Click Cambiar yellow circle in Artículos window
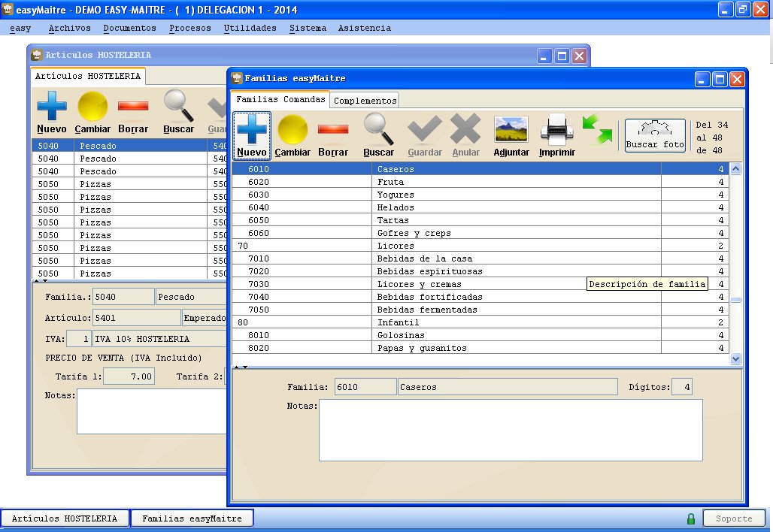This screenshot has height=532, width=773. point(92,112)
